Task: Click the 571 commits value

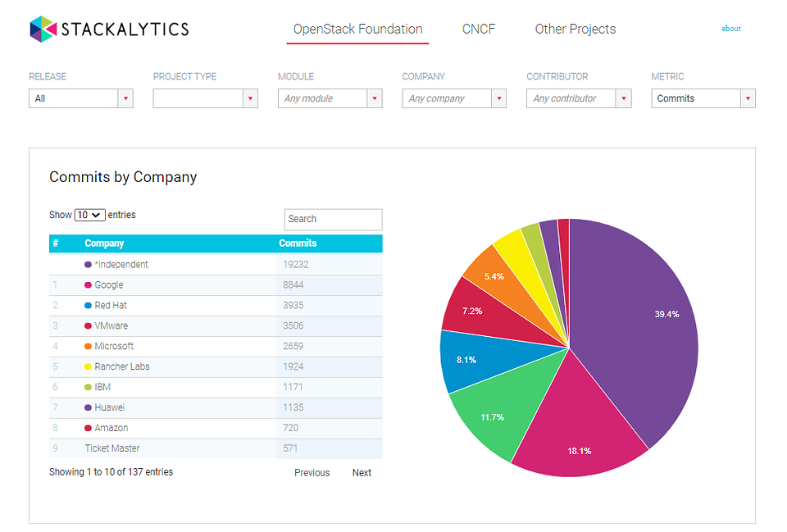Action: pyautogui.click(x=290, y=448)
